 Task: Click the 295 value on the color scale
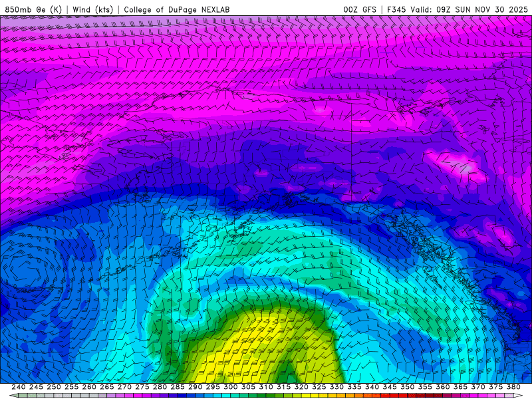click(213, 387)
